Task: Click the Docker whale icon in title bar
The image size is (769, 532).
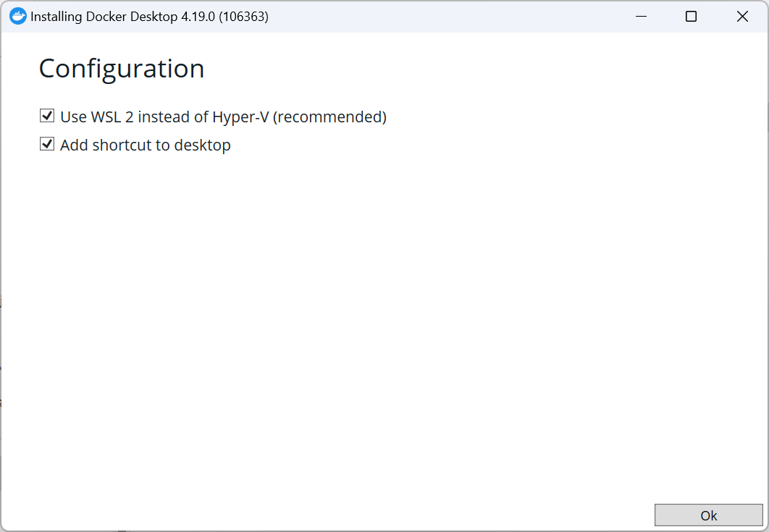Action: [x=18, y=16]
